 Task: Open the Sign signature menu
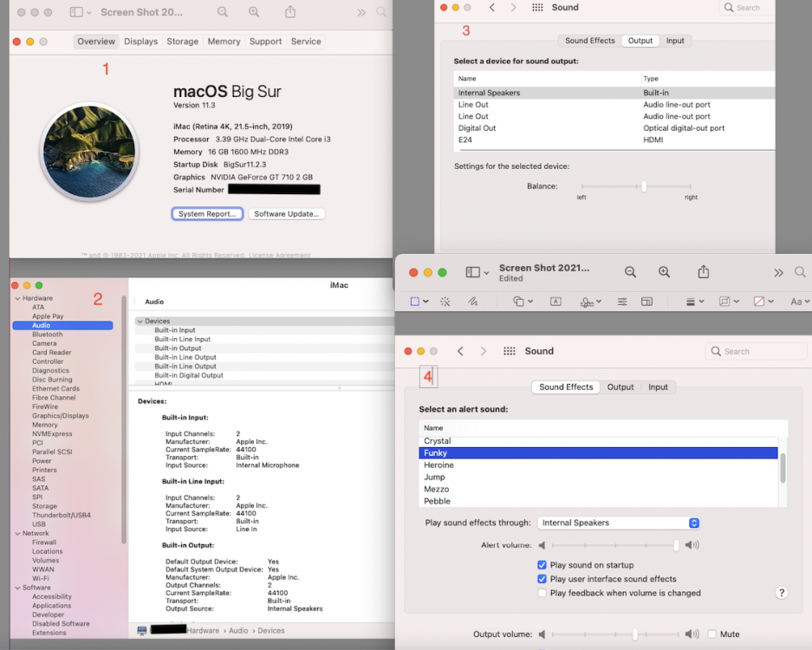(590, 302)
